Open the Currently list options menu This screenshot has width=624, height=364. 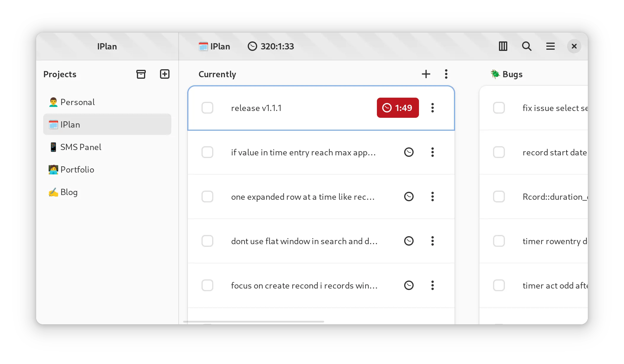(x=446, y=74)
